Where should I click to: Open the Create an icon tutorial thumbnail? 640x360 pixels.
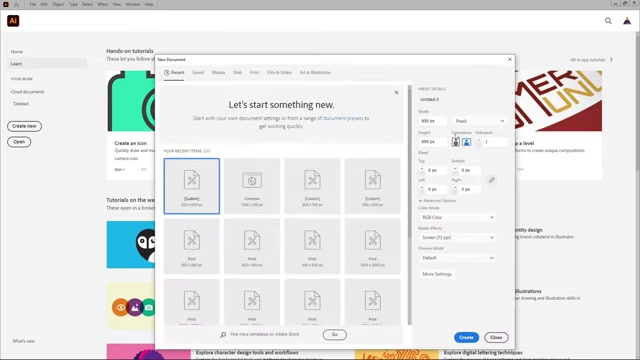[131, 101]
